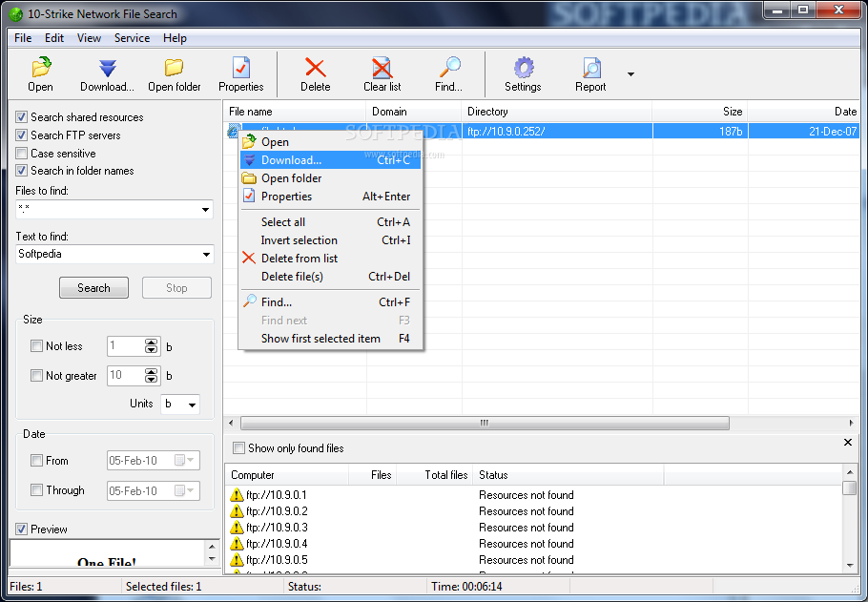Viewport: 868px width, 602px height.
Task: Expand the Files to find dropdown
Action: (205, 209)
